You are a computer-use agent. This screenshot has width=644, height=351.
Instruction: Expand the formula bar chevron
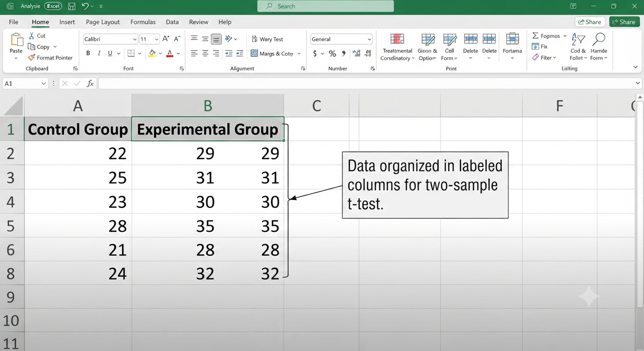[638, 83]
